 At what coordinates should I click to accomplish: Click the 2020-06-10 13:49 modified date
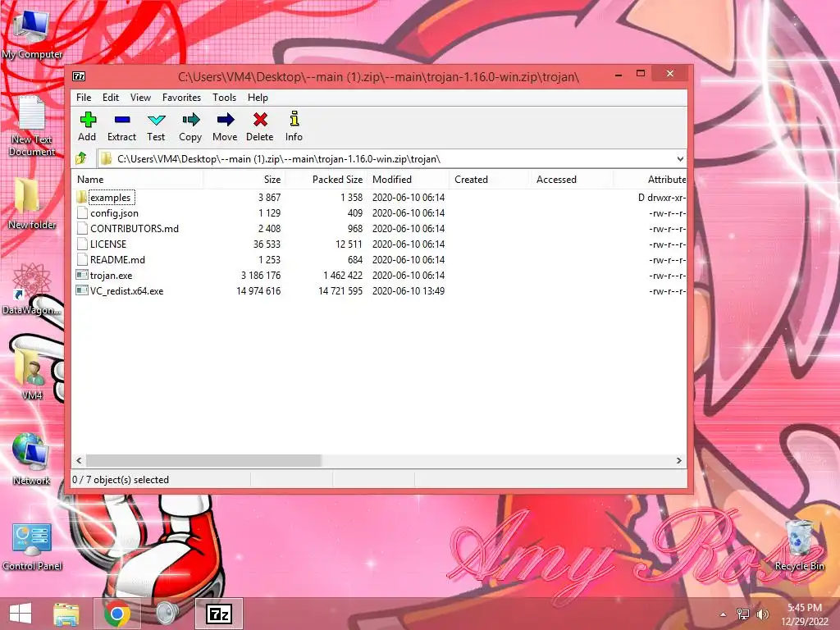click(409, 290)
